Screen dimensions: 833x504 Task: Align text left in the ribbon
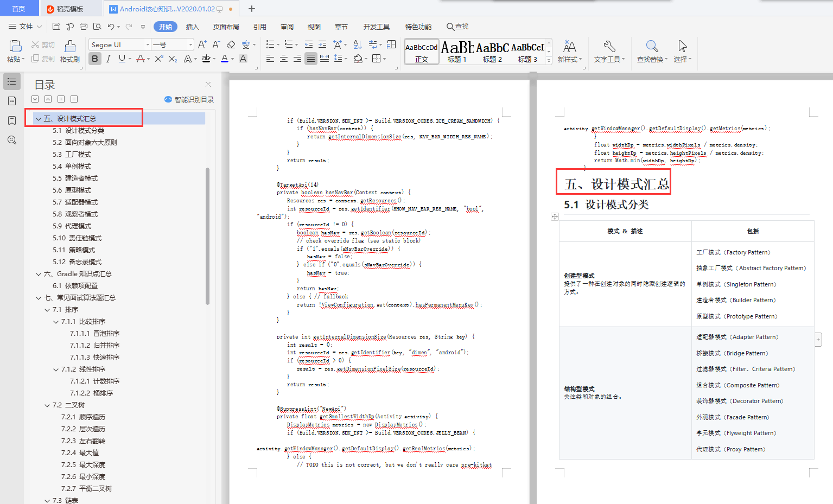270,59
